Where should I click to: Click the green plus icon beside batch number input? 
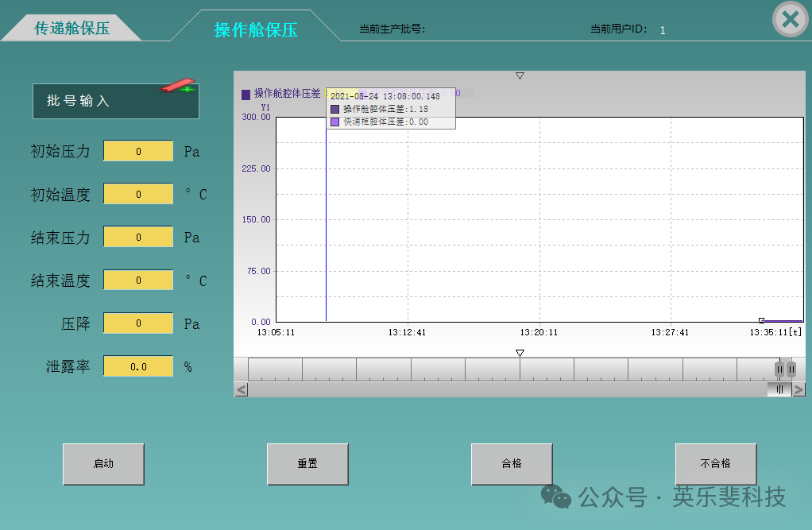188,89
